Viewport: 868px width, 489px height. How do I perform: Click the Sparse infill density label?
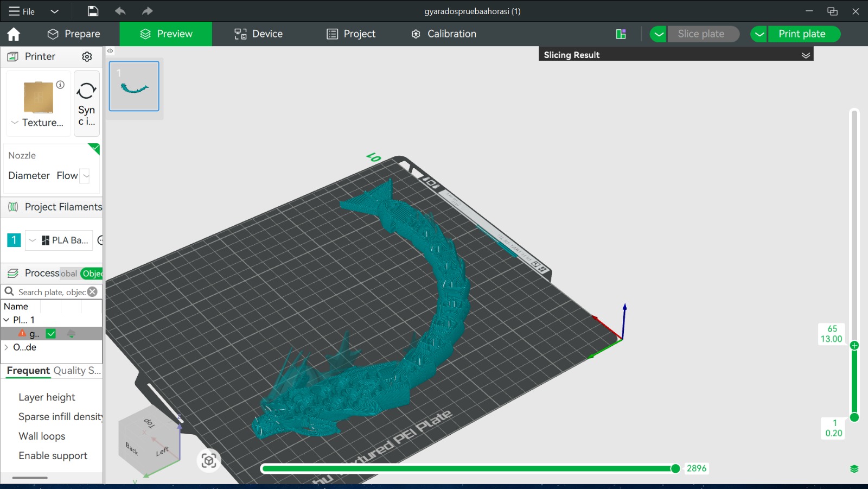pos(60,417)
